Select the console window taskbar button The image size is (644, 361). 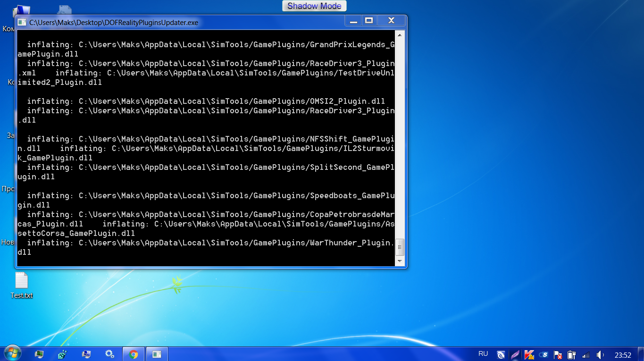coord(157,354)
